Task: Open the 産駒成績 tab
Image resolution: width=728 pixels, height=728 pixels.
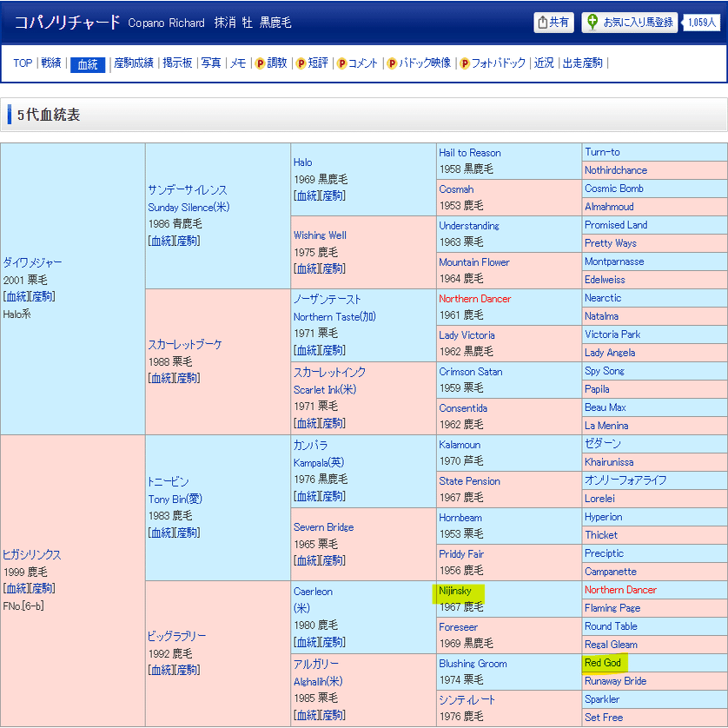Action: (x=133, y=63)
